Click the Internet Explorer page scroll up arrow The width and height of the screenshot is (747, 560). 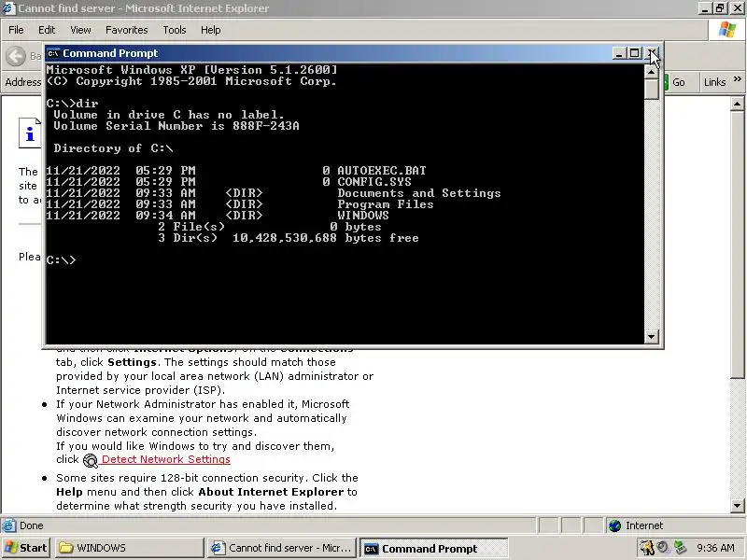(737, 104)
